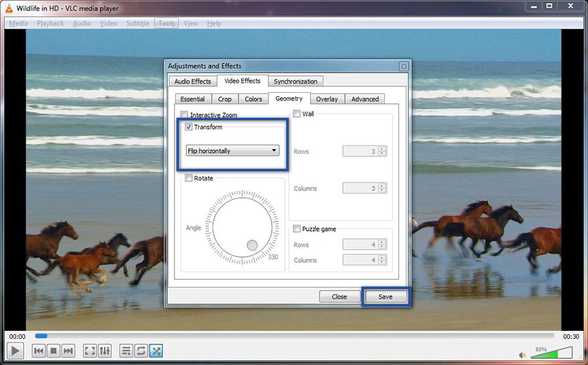This screenshot has width=588, height=365.
Task: Open extended settings equalizer icon
Action: coord(105,351)
